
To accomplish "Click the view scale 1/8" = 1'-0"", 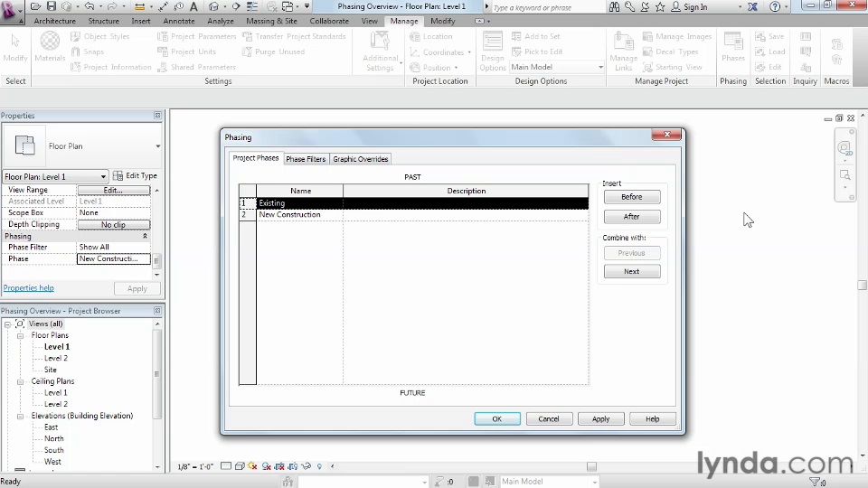I will pyautogui.click(x=195, y=466).
